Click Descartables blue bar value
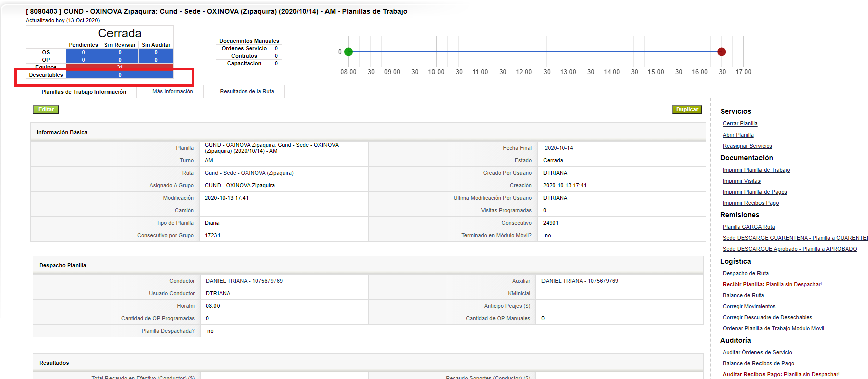Screen dimensions: 868x379 (x=120, y=75)
